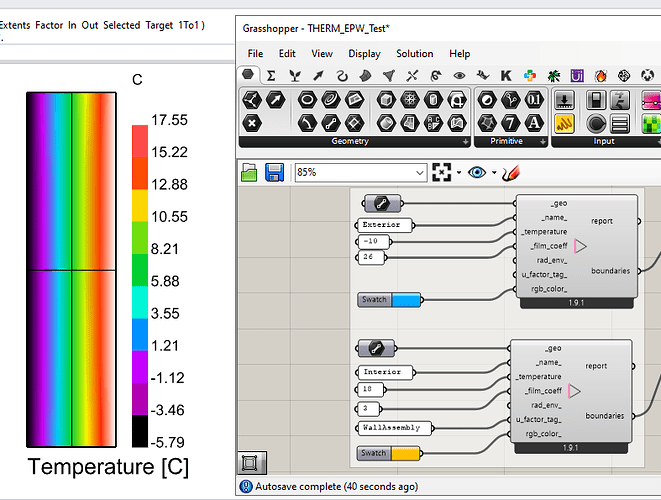Select the sketch brush icon on canvas toolbar
This screenshot has height=500, width=661.
click(x=511, y=172)
